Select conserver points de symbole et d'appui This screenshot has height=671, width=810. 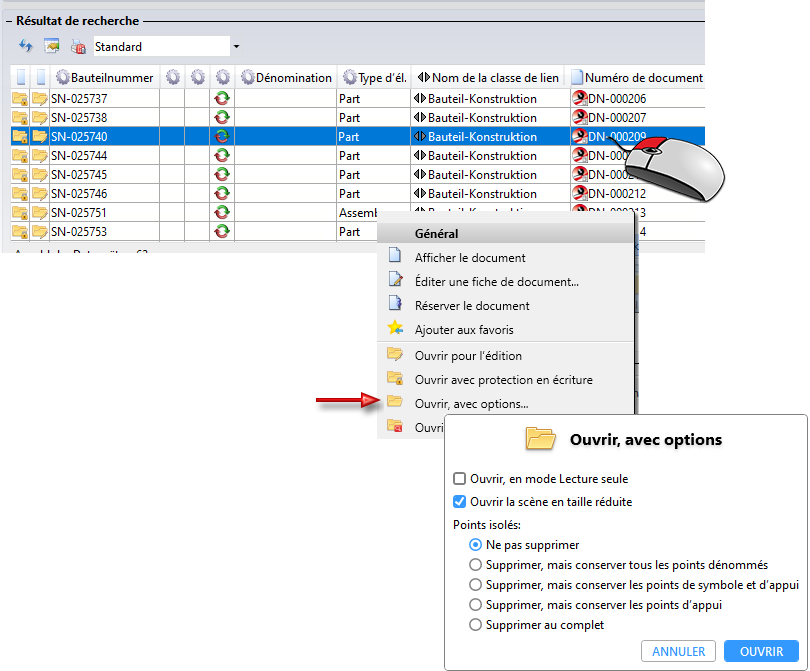click(475, 585)
